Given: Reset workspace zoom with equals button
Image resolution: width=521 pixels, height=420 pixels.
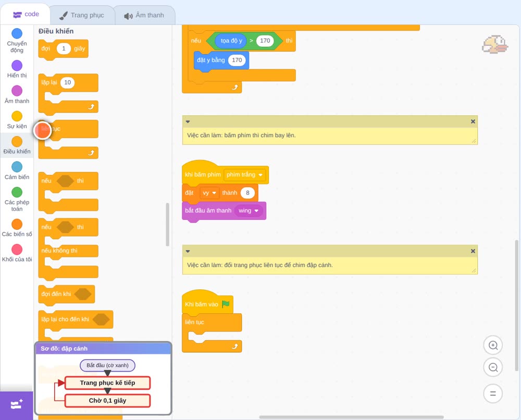Looking at the screenshot, I should pyautogui.click(x=493, y=394).
